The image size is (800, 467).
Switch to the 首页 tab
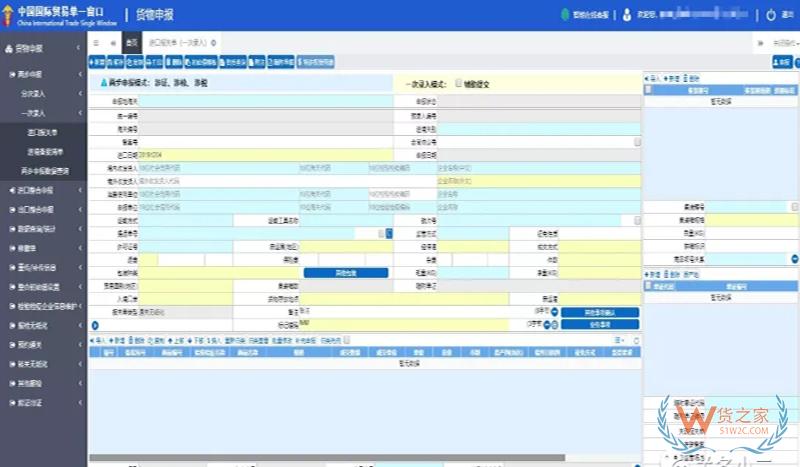[131, 43]
